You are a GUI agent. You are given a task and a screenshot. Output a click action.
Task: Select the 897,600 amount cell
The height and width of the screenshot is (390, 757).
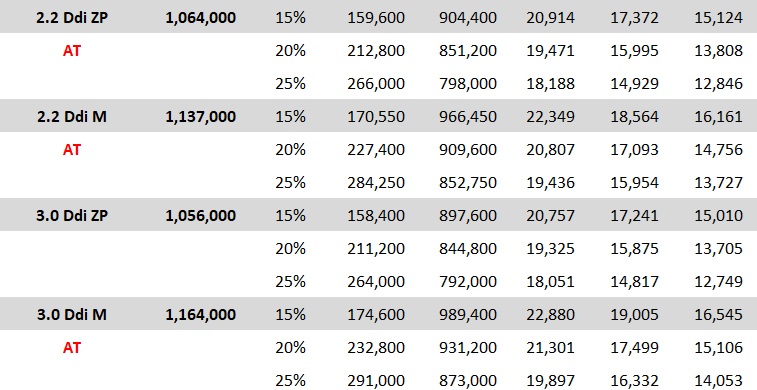(x=467, y=215)
